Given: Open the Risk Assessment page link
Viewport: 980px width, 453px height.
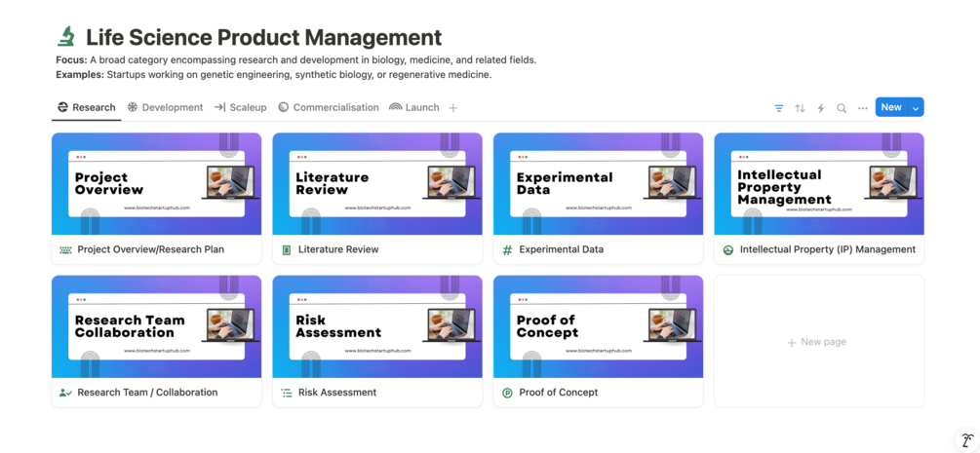Looking at the screenshot, I should click(337, 393).
